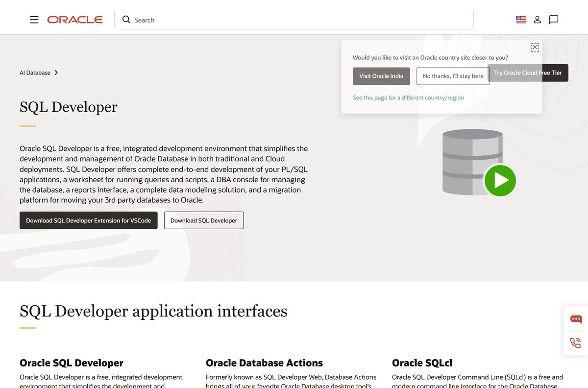Open See this page for a different country/region
The image size is (588, 388).
tap(408, 97)
